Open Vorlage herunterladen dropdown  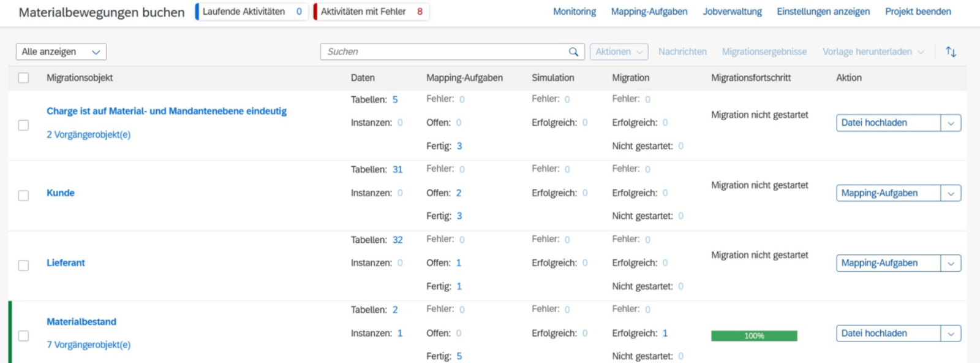(873, 52)
